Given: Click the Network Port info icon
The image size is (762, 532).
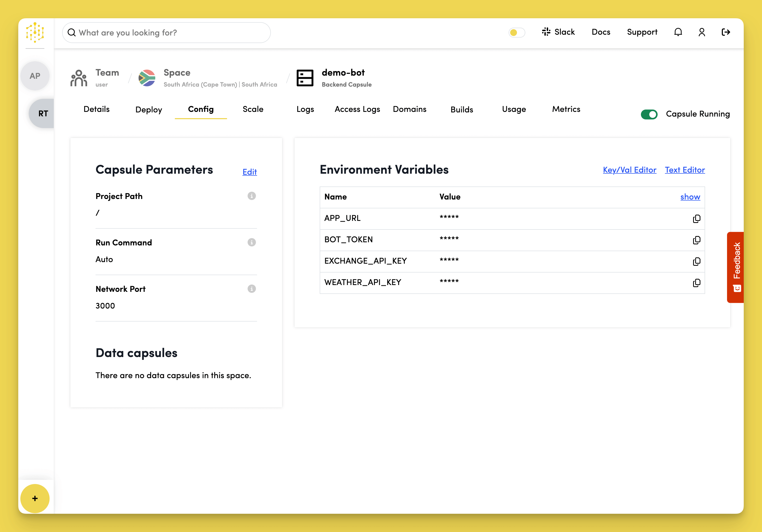Looking at the screenshot, I should tap(251, 288).
